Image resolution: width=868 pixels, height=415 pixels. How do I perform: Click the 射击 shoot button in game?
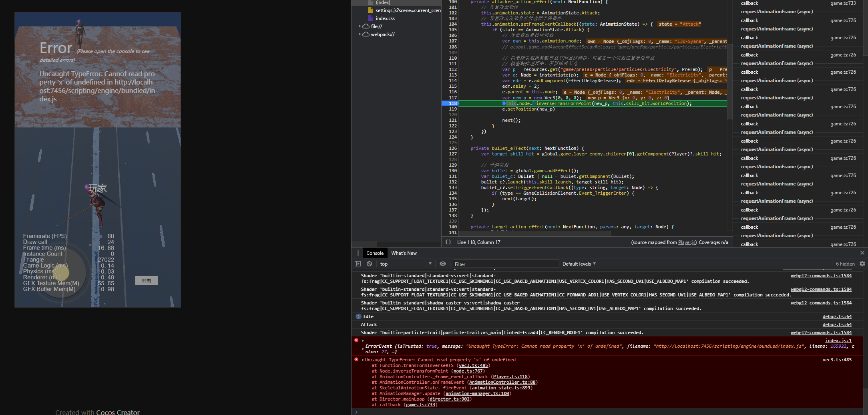click(x=147, y=280)
